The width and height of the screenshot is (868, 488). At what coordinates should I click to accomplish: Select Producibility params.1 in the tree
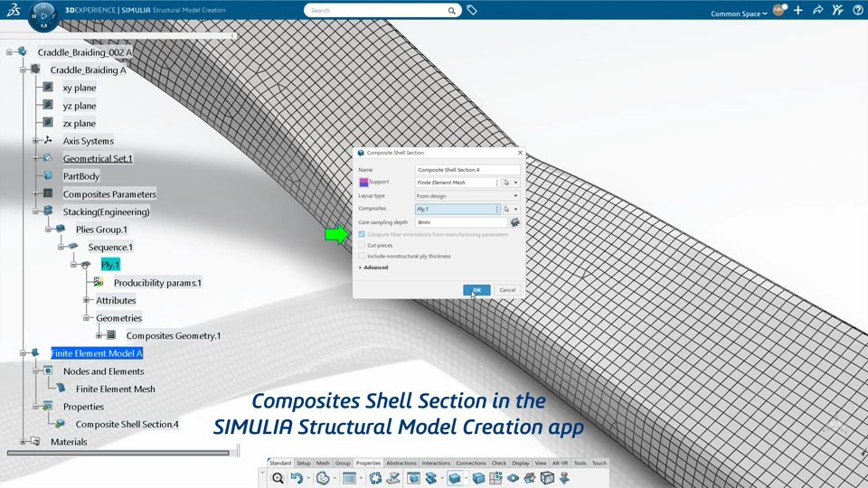[x=157, y=282]
